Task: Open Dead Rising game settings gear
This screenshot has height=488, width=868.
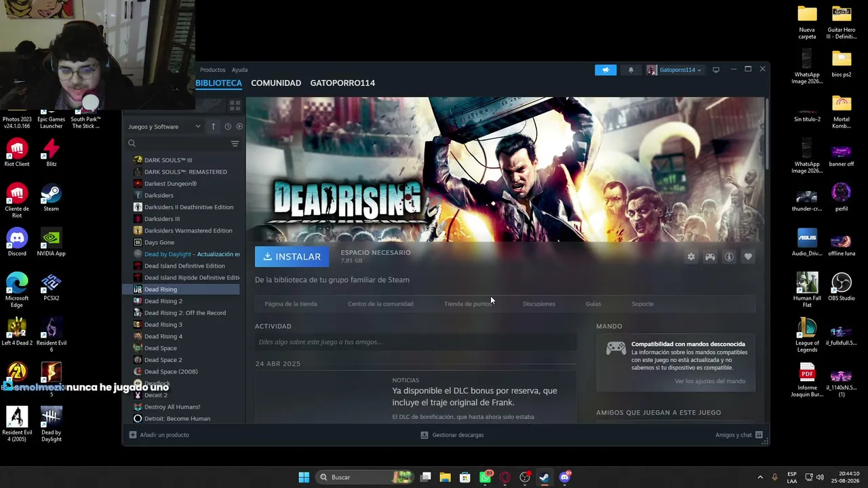Action: pos(691,257)
